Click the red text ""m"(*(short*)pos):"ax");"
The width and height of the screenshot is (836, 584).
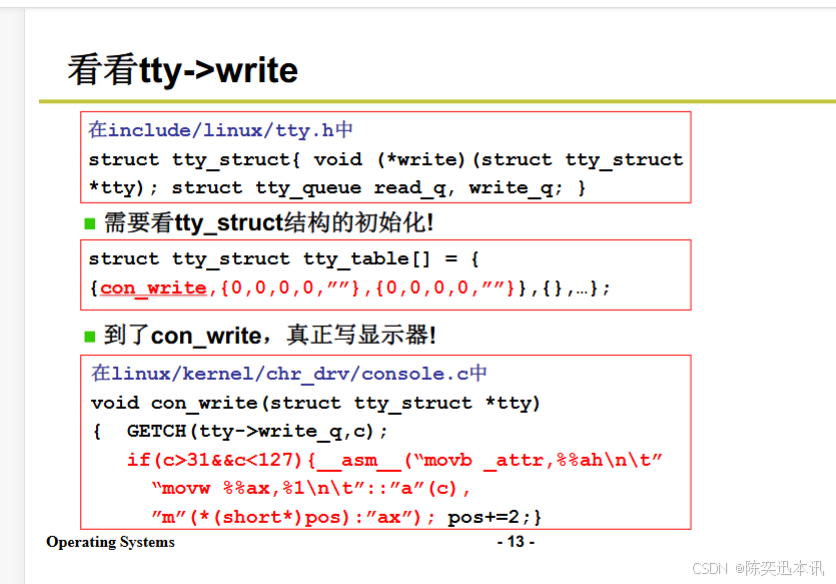[x=293, y=517]
